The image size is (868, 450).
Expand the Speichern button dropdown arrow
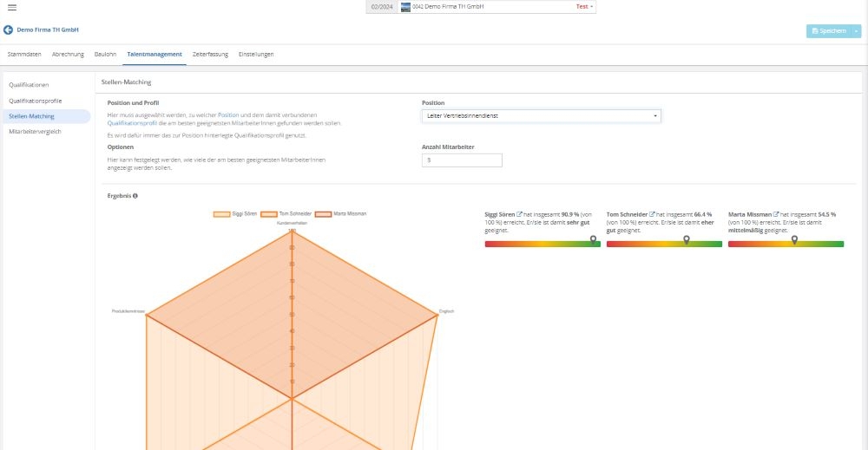pyautogui.click(x=857, y=31)
